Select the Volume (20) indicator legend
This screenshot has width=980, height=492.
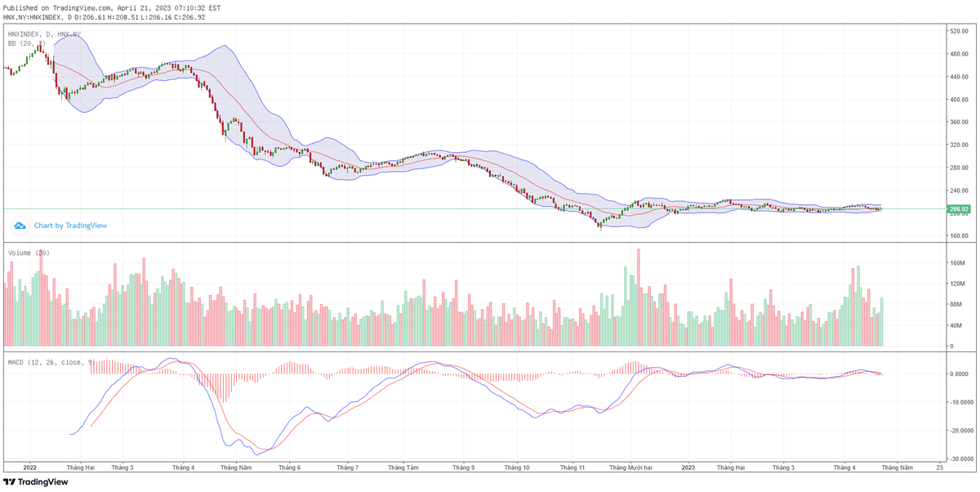29,253
